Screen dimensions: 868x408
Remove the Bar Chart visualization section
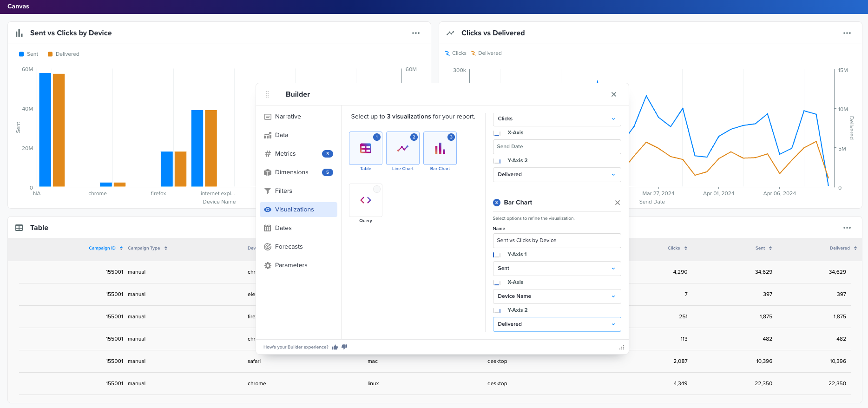(x=618, y=203)
